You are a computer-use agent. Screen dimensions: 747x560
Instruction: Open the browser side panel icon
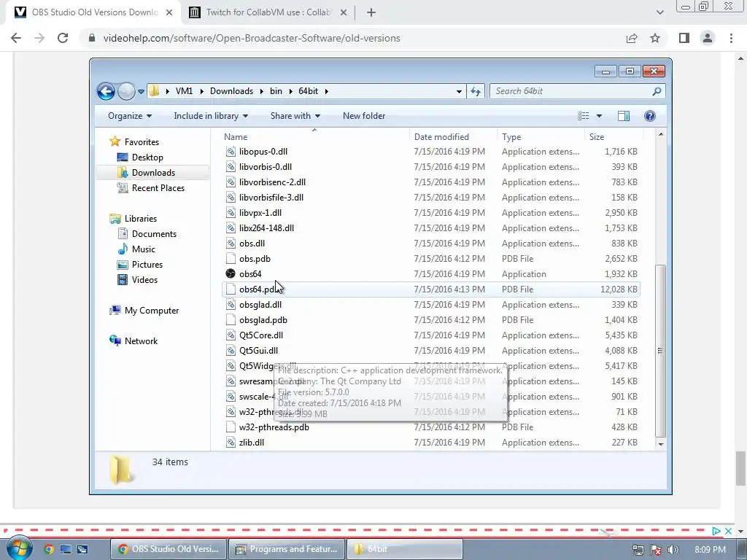pos(684,38)
